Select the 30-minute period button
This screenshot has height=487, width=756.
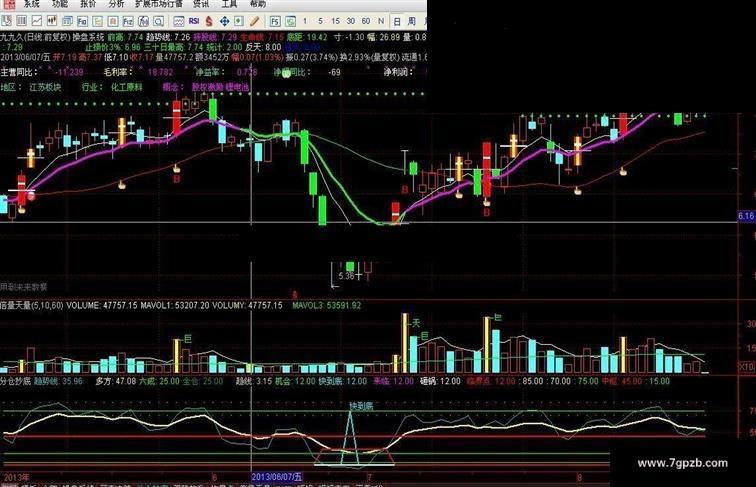tap(351, 21)
